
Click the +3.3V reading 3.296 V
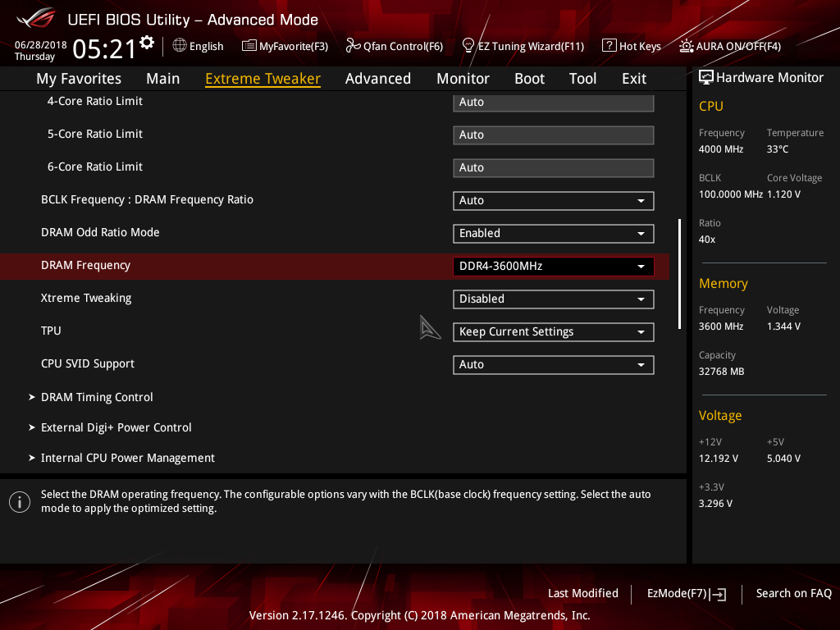pos(715,504)
